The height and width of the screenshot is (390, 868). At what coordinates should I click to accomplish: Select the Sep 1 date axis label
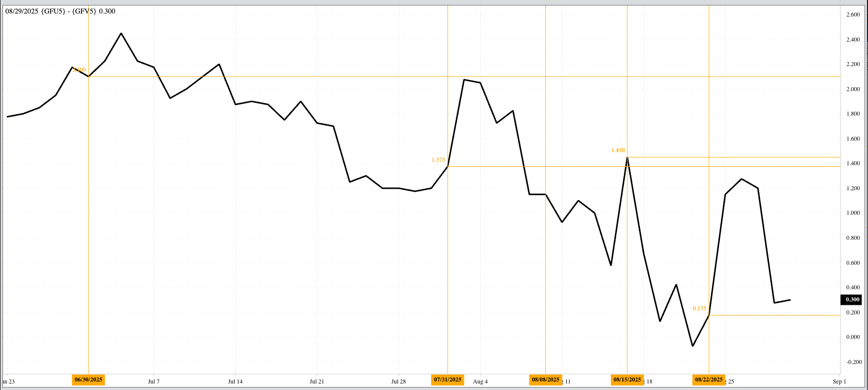(x=839, y=381)
